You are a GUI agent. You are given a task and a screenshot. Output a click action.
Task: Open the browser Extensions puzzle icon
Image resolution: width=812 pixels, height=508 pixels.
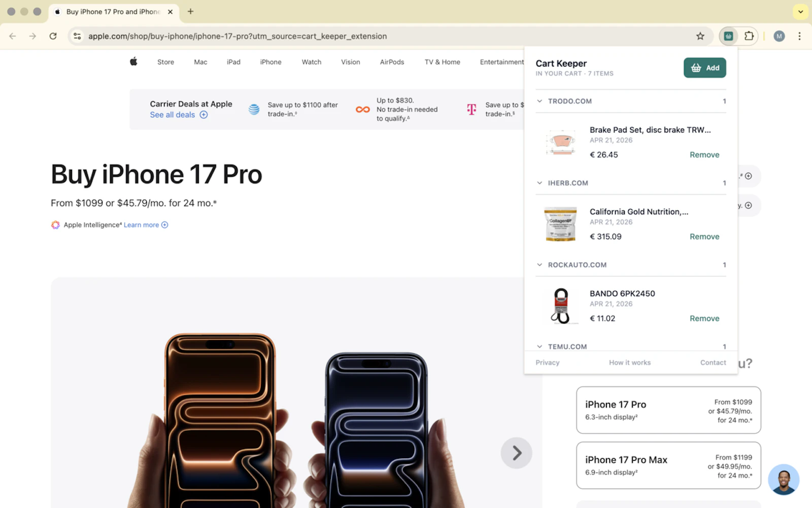(x=749, y=36)
